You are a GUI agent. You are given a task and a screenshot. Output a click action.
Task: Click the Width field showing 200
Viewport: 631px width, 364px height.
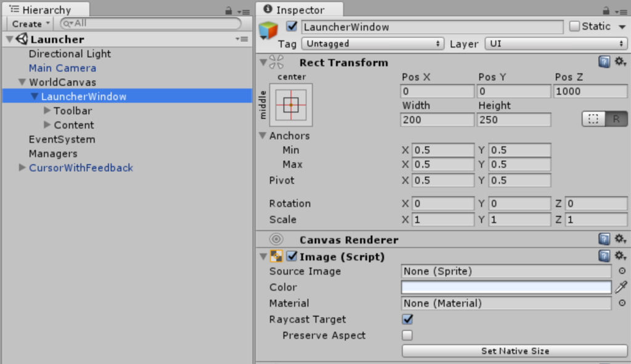pos(437,120)
